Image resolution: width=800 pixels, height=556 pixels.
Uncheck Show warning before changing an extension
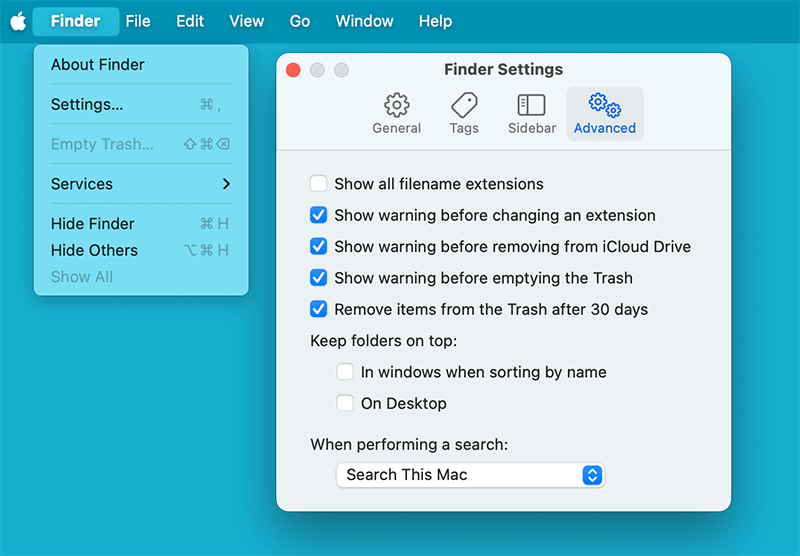click(318, 215)
